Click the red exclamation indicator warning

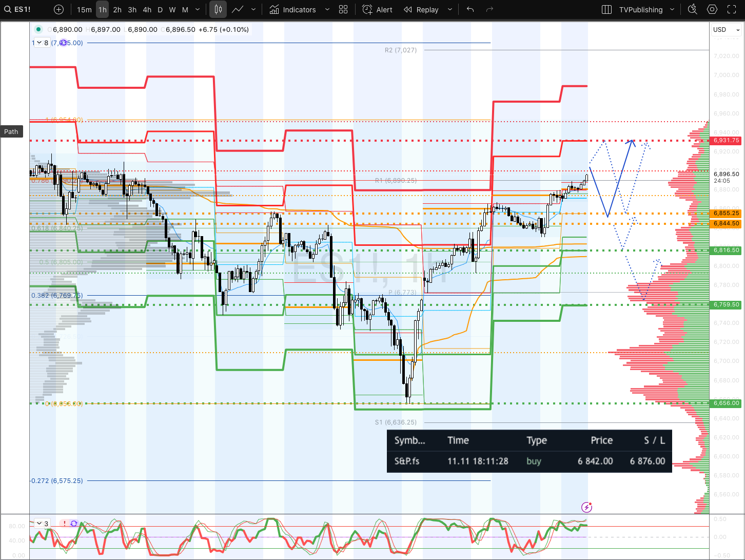point(65,524)
